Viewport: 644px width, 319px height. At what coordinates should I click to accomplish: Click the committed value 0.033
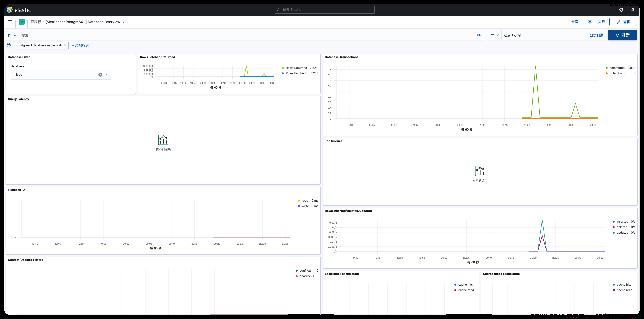click(x=631, y=68)
